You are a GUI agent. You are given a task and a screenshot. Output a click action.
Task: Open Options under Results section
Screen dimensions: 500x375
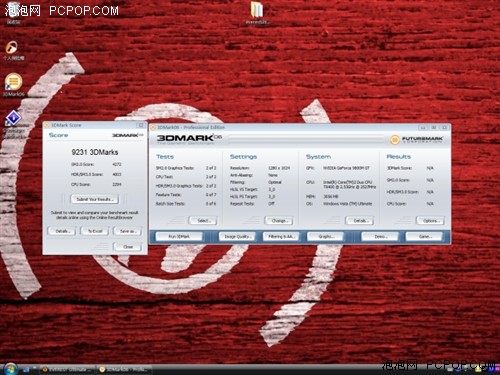click(431, 220)
